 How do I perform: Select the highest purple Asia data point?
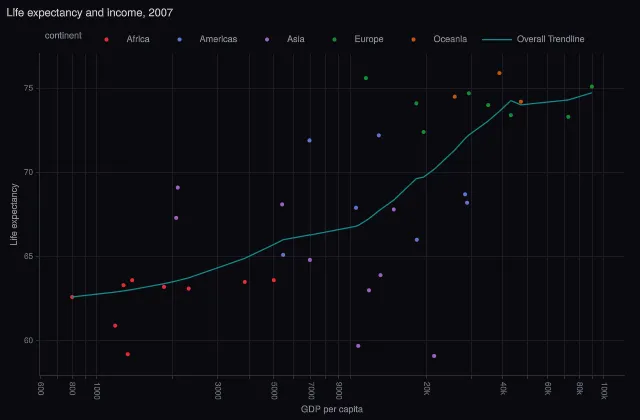click(x=178, y=188)
